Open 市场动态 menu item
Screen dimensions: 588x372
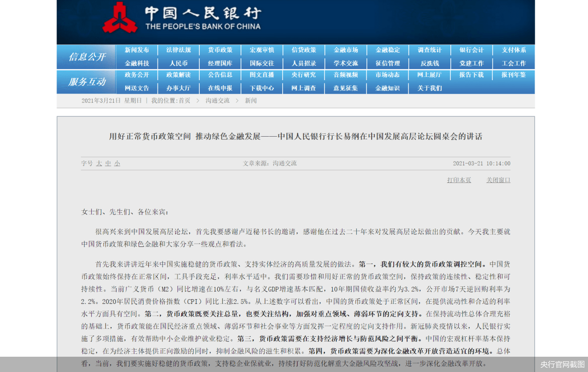tap(387, 75)
